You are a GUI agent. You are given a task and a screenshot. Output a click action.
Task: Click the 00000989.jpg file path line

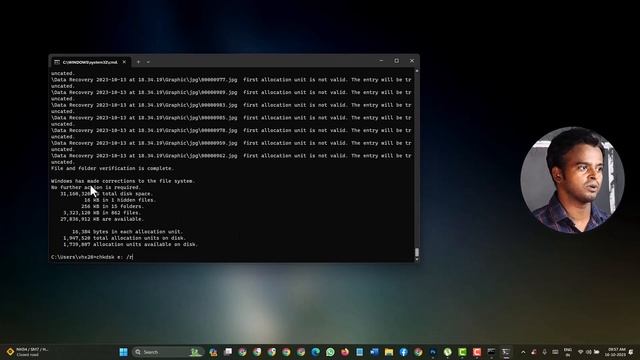pyautogui.click(x=231, y=93)
